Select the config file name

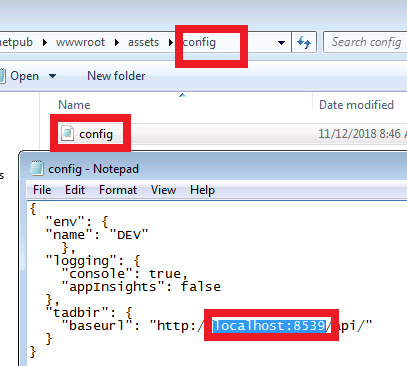[x=96, y=134]
